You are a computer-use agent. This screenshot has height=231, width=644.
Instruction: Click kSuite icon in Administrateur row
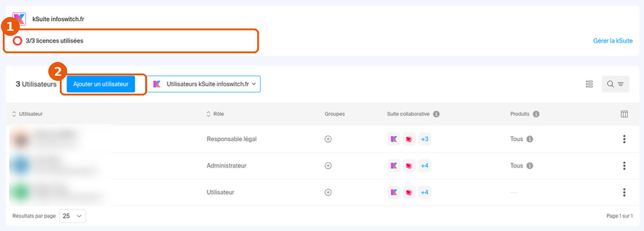394,166
